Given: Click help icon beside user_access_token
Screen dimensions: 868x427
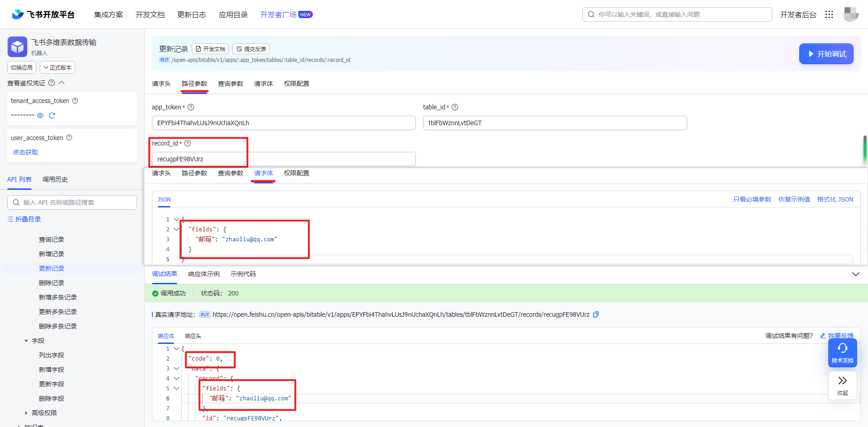Looking at the screenshot, I should tap(69, 137).
